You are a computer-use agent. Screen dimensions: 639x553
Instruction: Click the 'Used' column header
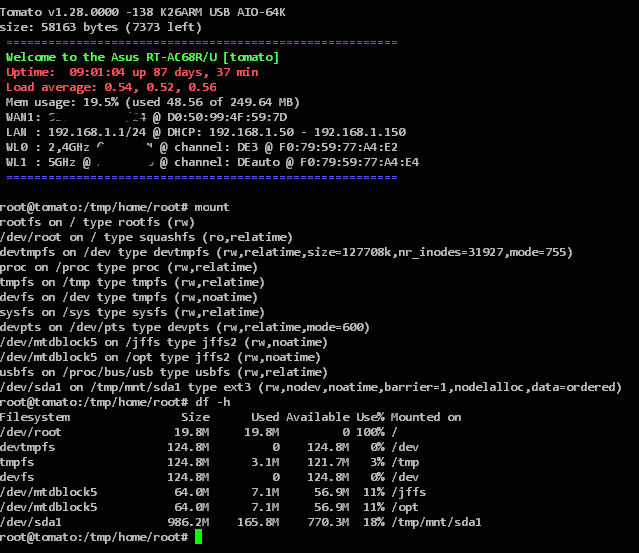click(265, 418)
